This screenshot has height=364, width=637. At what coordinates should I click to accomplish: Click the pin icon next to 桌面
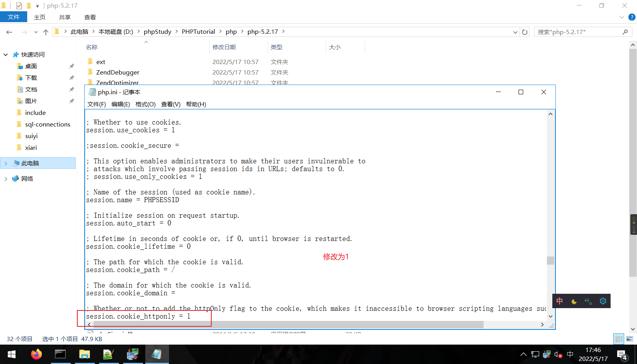click(x=71, y=66)
